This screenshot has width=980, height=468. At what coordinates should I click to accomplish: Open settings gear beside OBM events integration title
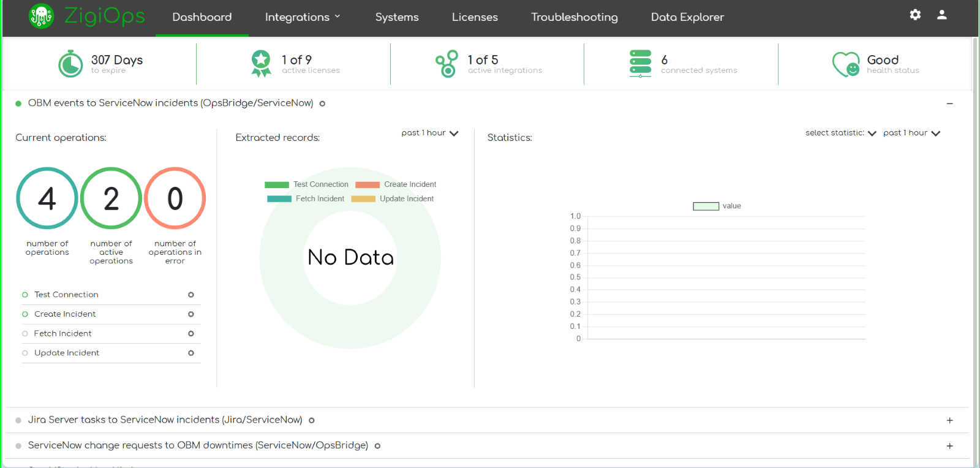322,104
